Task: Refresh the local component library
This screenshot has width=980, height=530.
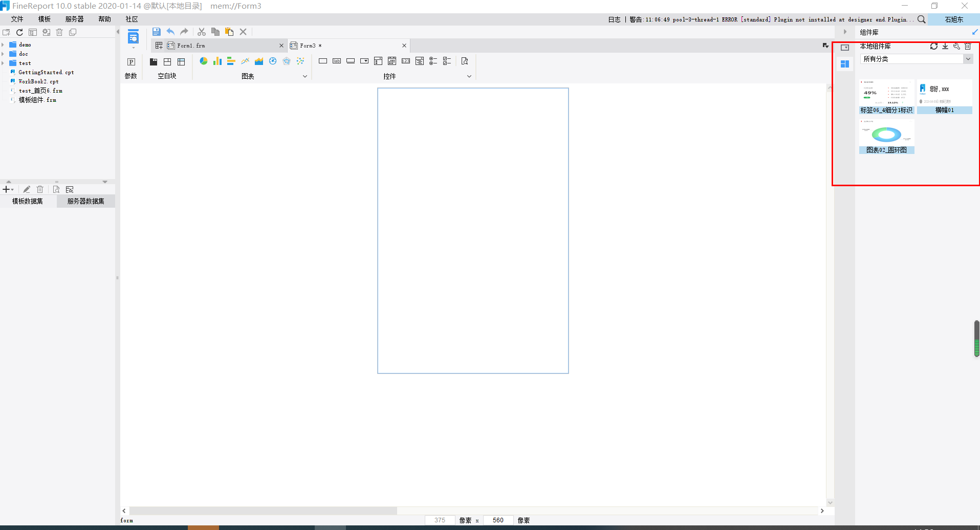Action: 934,46
